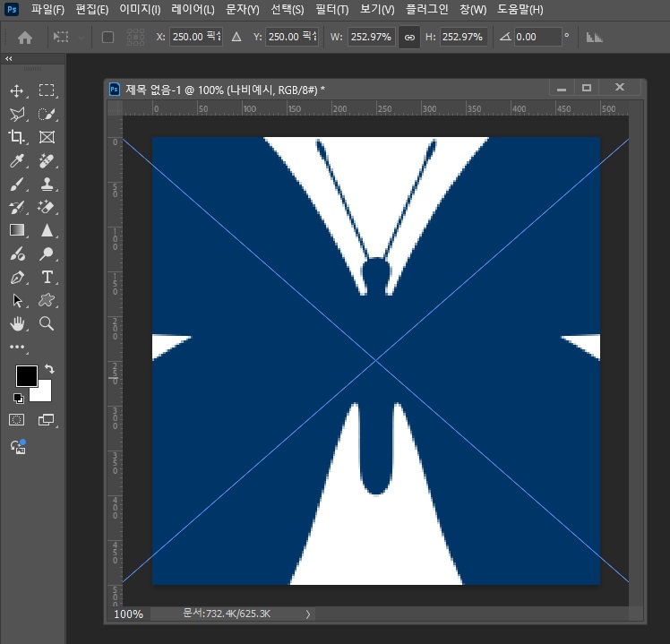Viewport: 670px width, 644px height.
Task: Select the Eyedropper tool
Action: click(x=17, y=160)
